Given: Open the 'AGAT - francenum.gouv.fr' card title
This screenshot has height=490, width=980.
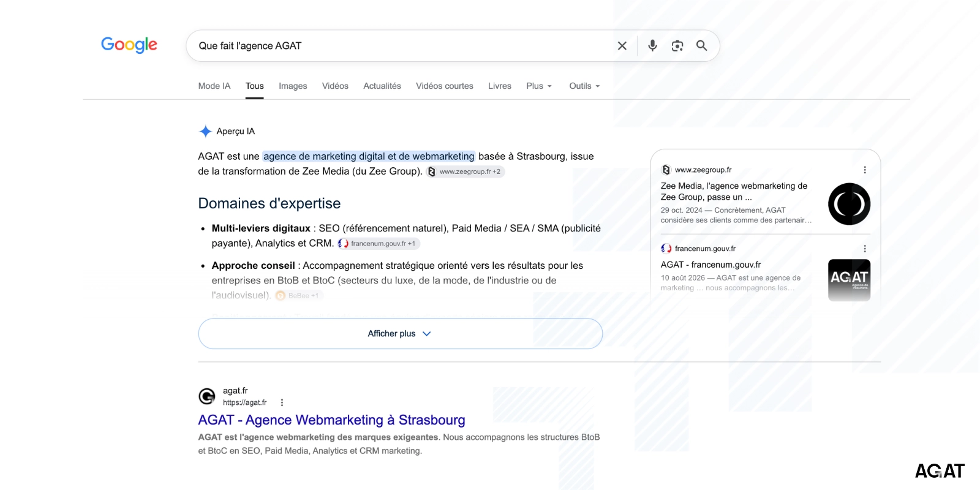Looking at the screenshot, I should click(x=710, y=265).
